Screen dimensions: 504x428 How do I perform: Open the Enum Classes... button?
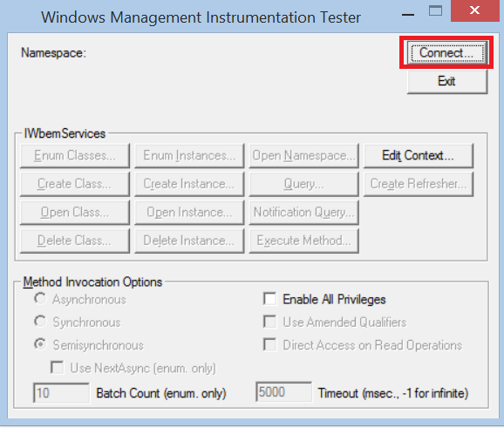[75, 156]
